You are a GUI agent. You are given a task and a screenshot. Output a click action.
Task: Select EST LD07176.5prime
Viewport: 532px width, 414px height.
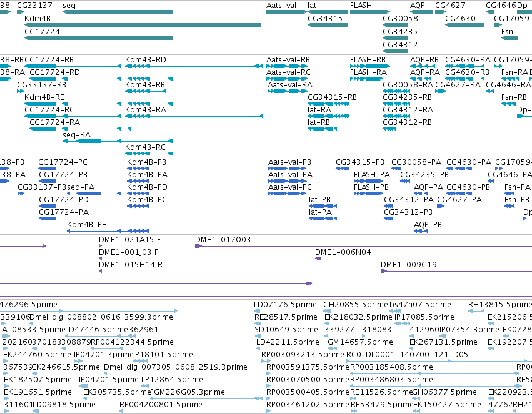[x=285, y=305]
